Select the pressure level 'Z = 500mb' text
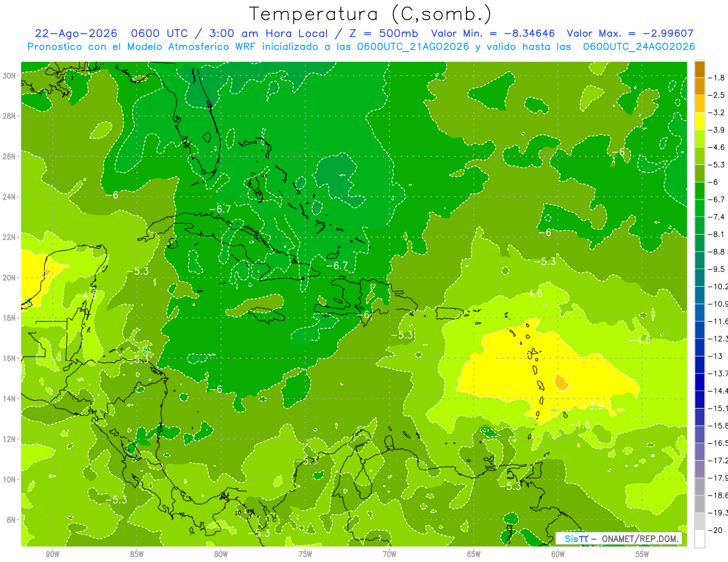This screenshot has height=562, width=728. 383,33
